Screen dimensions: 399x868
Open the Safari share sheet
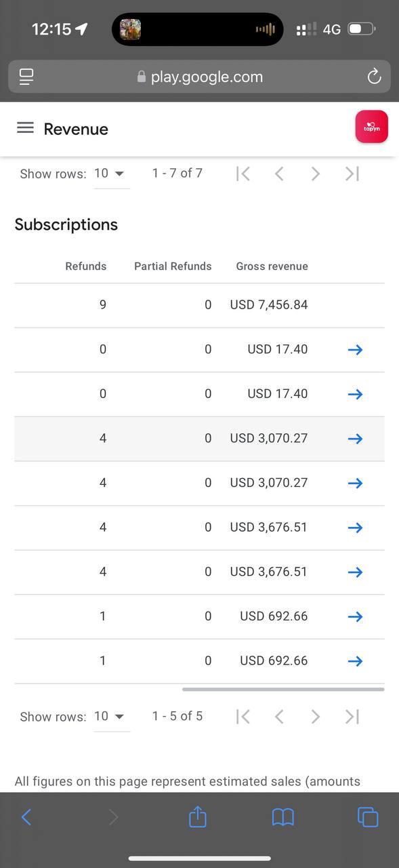pos(197,816)
